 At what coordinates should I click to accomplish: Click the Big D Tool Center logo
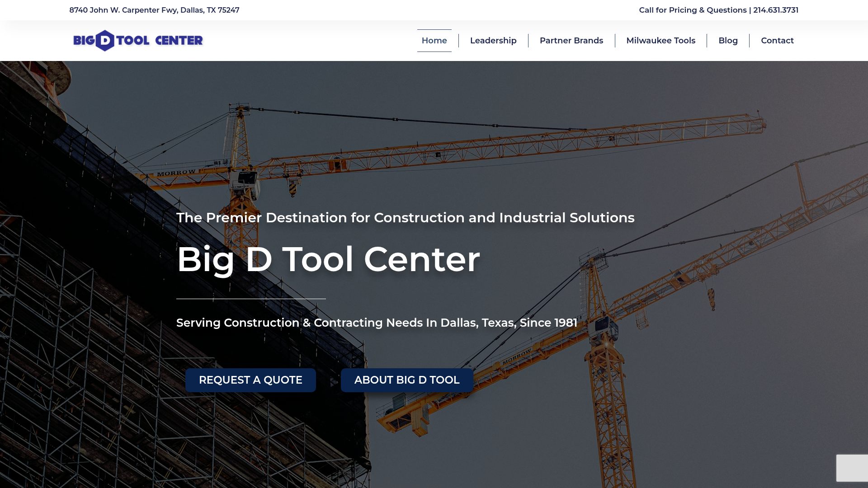point(137,40)
